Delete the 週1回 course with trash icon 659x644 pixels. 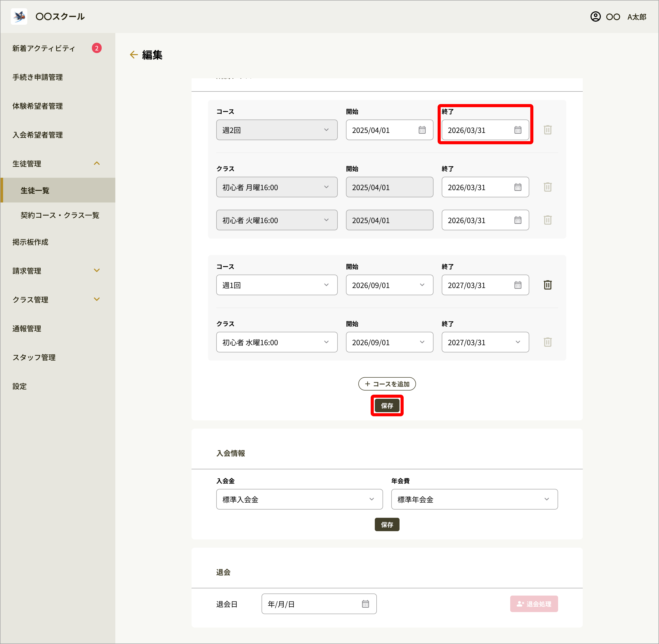pos(548,285)
